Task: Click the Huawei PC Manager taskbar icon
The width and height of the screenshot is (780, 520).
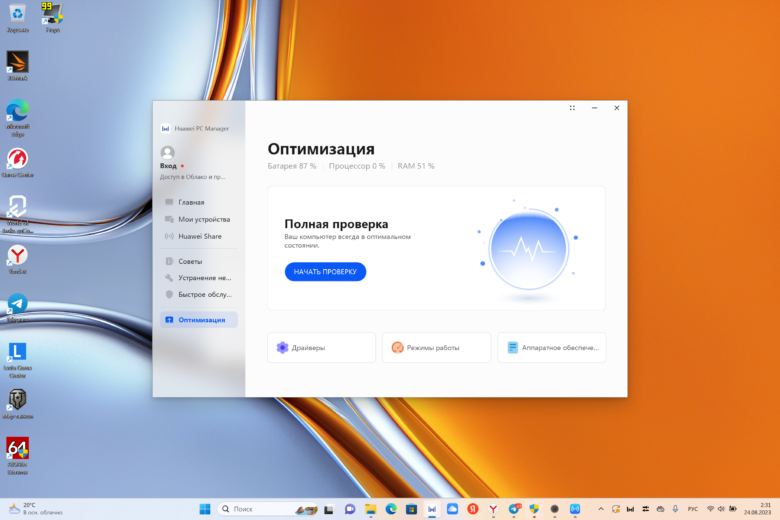Action: pos(432,509)
